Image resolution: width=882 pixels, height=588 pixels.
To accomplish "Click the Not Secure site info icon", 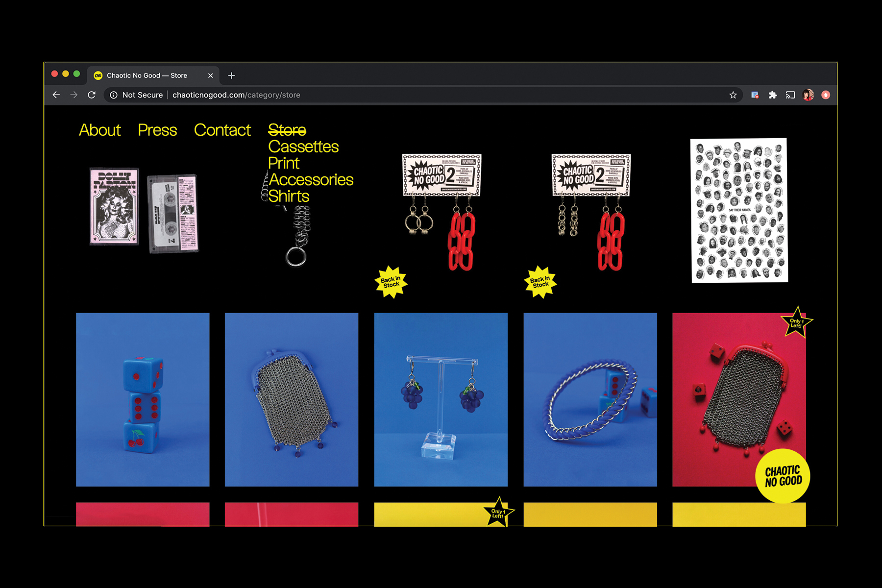I will 114,95.
